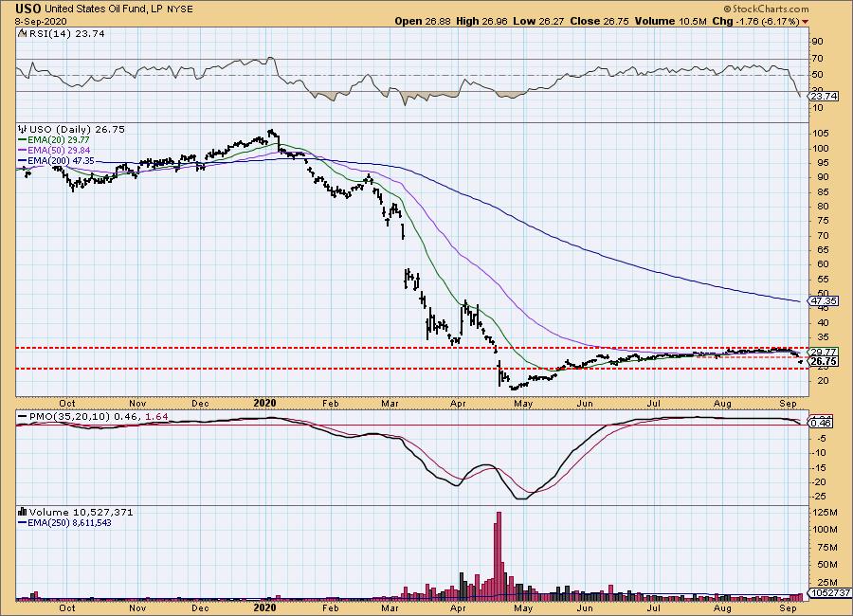
Task: Click the line icon beside the RSI(14) label
Action: click(23, 33)
